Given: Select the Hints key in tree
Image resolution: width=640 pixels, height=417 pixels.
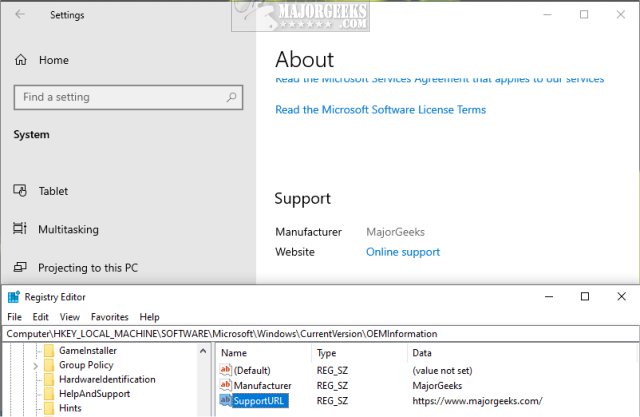Looking at the screenshot, I should [70, 408].
